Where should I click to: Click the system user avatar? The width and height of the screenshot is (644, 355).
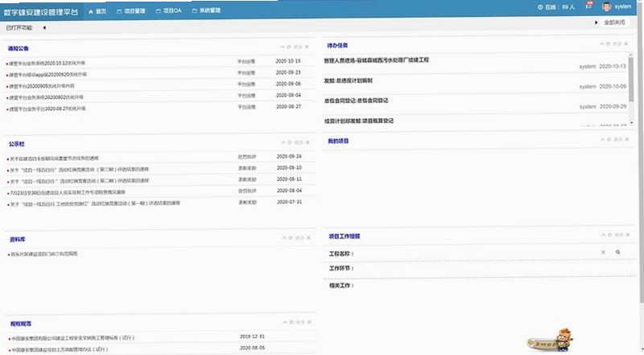pyautogui.click(x=606, y=6)
